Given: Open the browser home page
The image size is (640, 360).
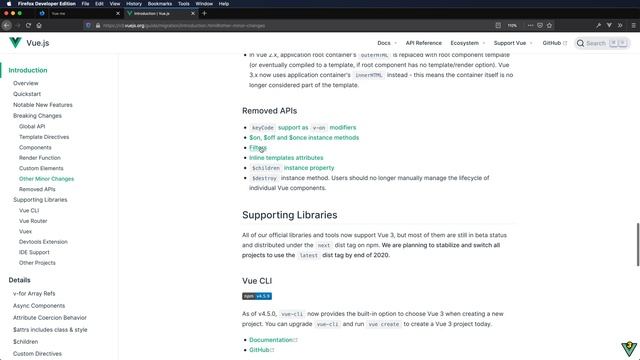Looking at the screenshot, I should click(39, 25).
